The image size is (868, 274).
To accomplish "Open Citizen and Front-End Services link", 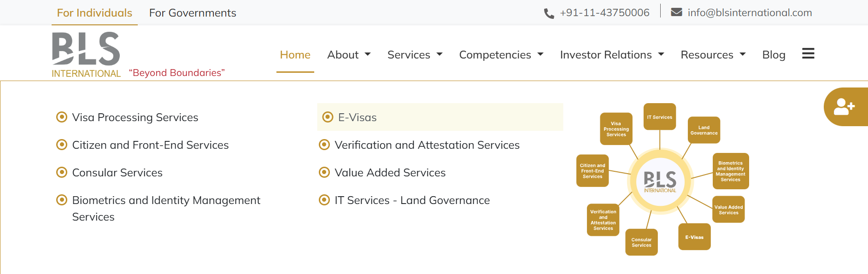I will [x=150, y=145].
